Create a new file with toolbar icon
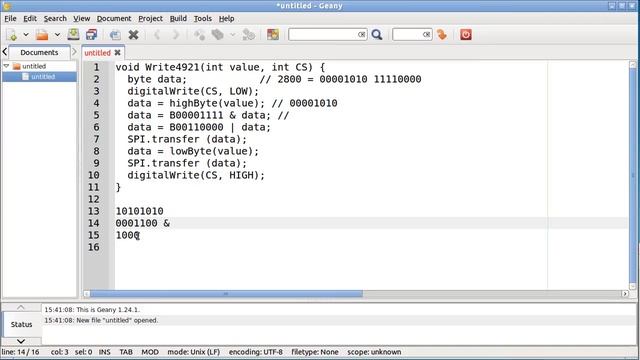 pos(12,35)
